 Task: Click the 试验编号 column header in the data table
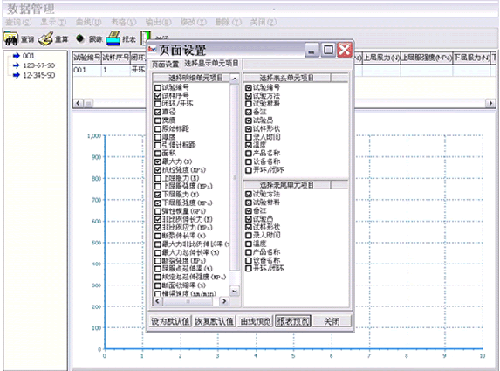87,58
